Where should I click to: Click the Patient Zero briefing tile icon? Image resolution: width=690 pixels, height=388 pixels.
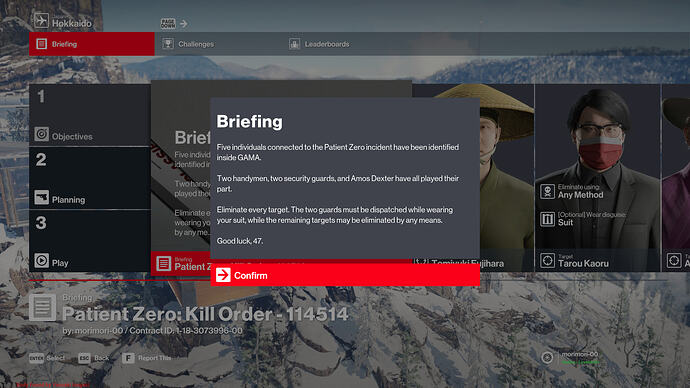pos(163,264)
